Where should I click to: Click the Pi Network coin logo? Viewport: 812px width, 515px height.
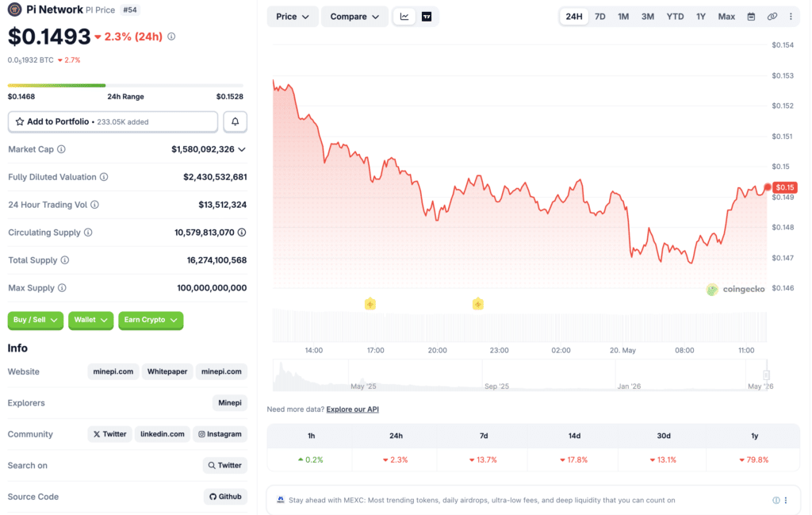pyautogui.click(x=14, y=10)
